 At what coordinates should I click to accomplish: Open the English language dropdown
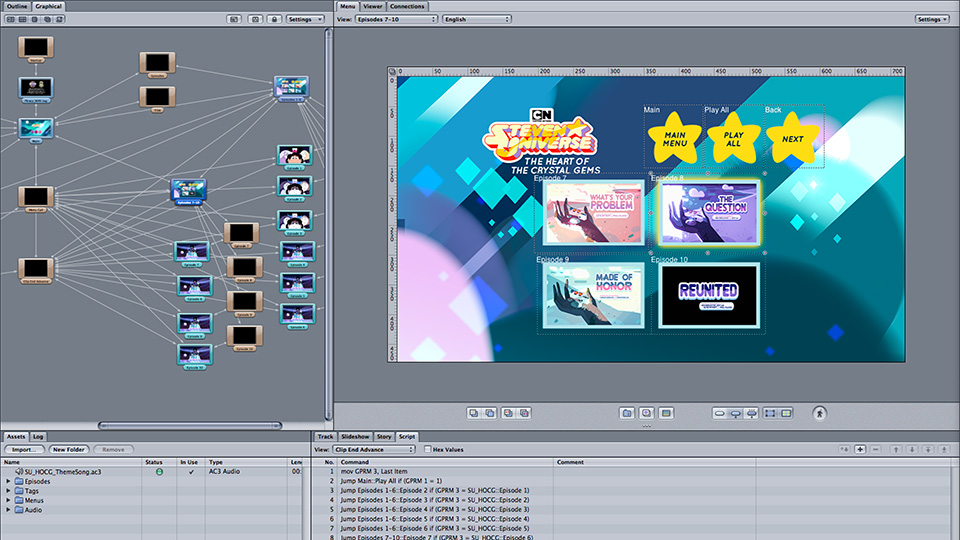(x=477, y=20)
